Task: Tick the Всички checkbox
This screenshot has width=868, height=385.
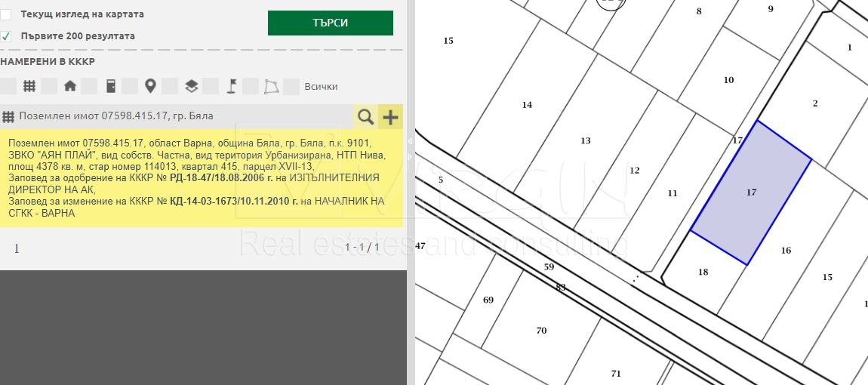Action: point(292,86)
